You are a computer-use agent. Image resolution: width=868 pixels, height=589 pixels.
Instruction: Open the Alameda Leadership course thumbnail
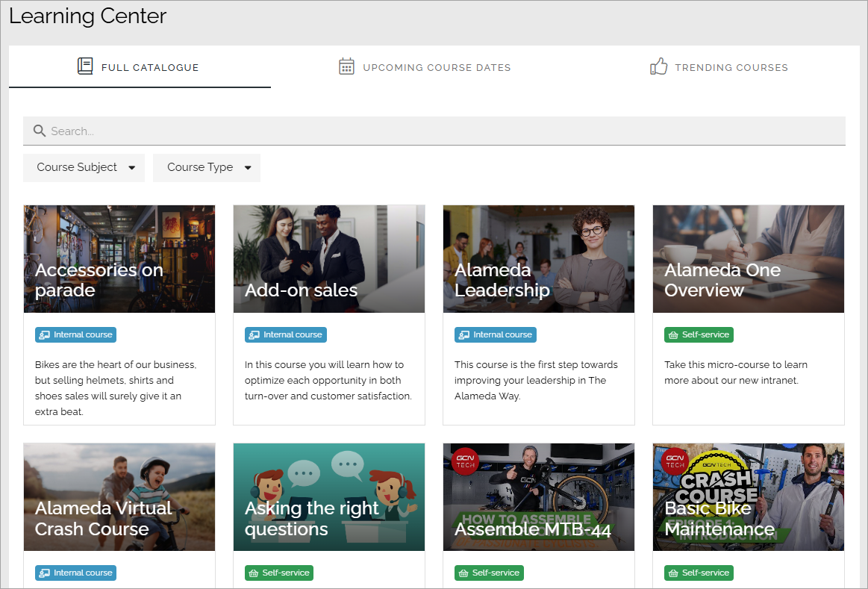pyautogui.click(x=539, y=259)
